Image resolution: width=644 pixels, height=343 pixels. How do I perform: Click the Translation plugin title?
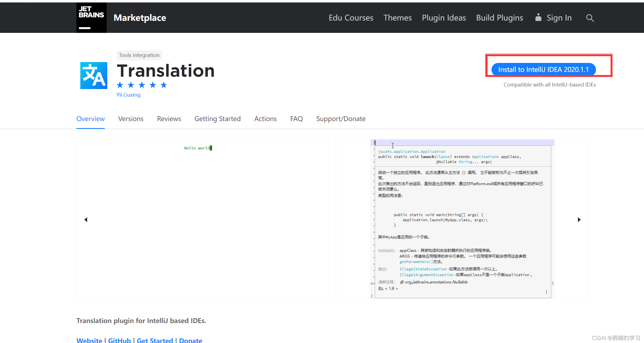pos(166,71)
